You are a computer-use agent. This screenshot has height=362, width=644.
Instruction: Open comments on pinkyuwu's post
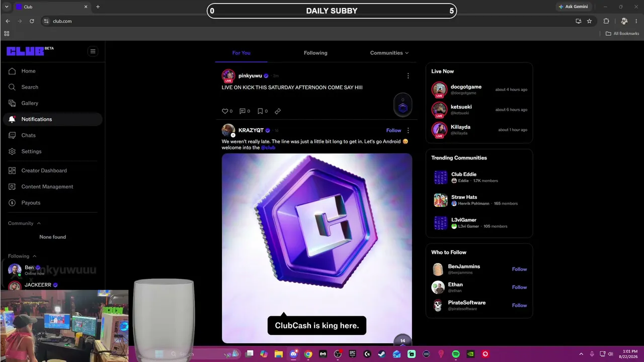pyautogui.click(x=243, y=111)
